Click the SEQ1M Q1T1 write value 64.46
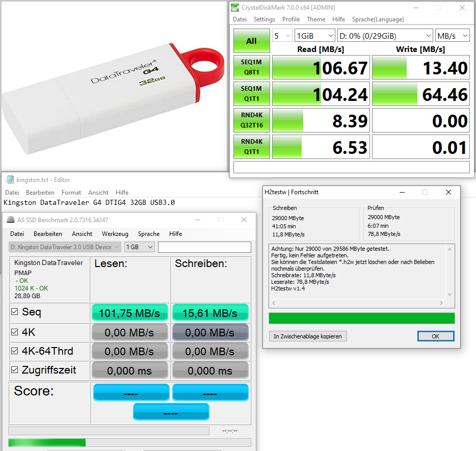476x451 pixels. pyautogui.click(x=421, y=93)
